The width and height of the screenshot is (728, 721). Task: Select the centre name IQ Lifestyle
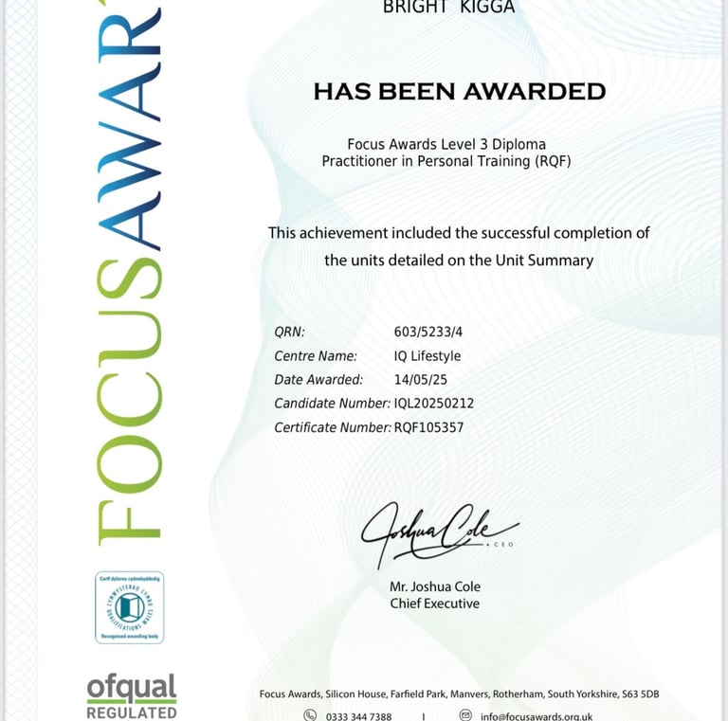point(428,356)
